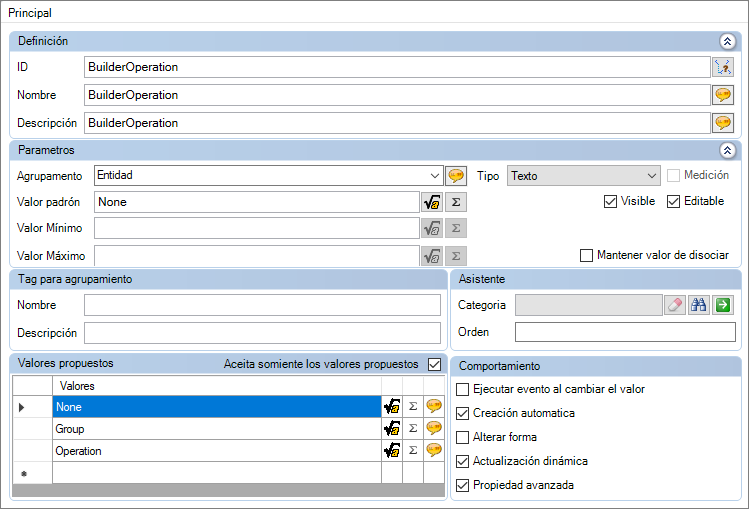
Task: Click the green arrow icon in Asistente
Action: tap(723, 305)
